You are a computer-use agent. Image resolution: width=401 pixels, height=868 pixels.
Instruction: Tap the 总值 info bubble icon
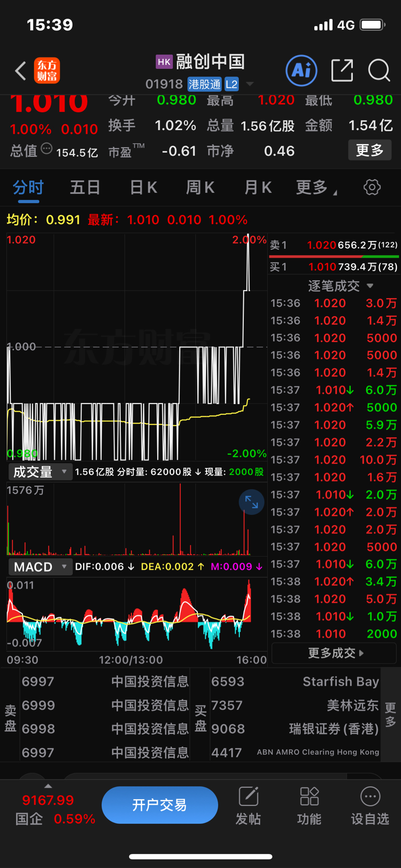coord(46,149)
